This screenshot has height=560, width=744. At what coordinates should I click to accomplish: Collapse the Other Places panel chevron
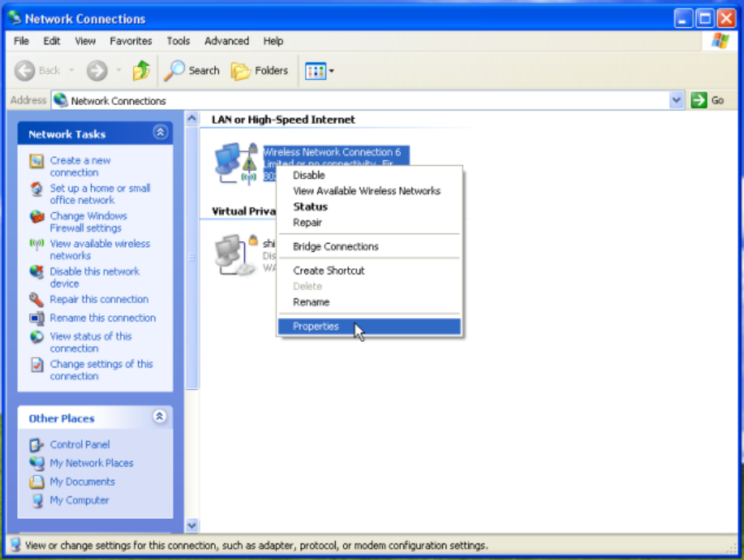[160, 416]
